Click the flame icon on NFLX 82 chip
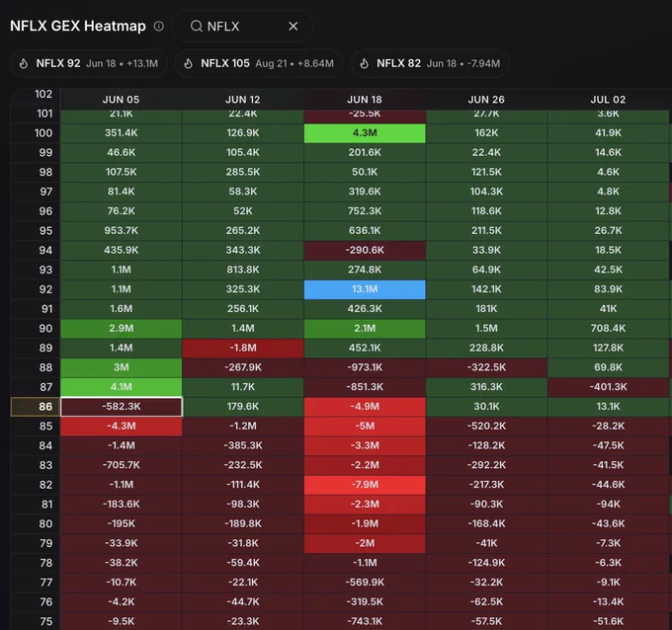Viewport: 672px width, 630px height. tap(364, 63)
